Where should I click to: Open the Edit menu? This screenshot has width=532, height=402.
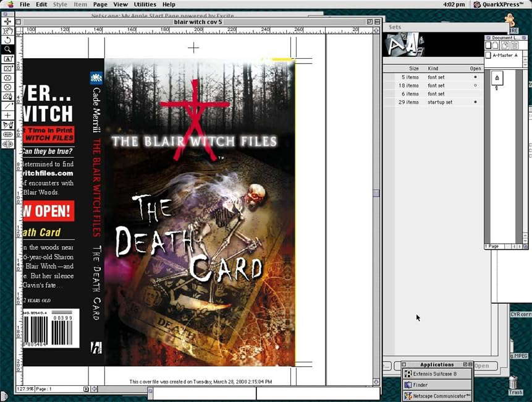tap(41, 4)
